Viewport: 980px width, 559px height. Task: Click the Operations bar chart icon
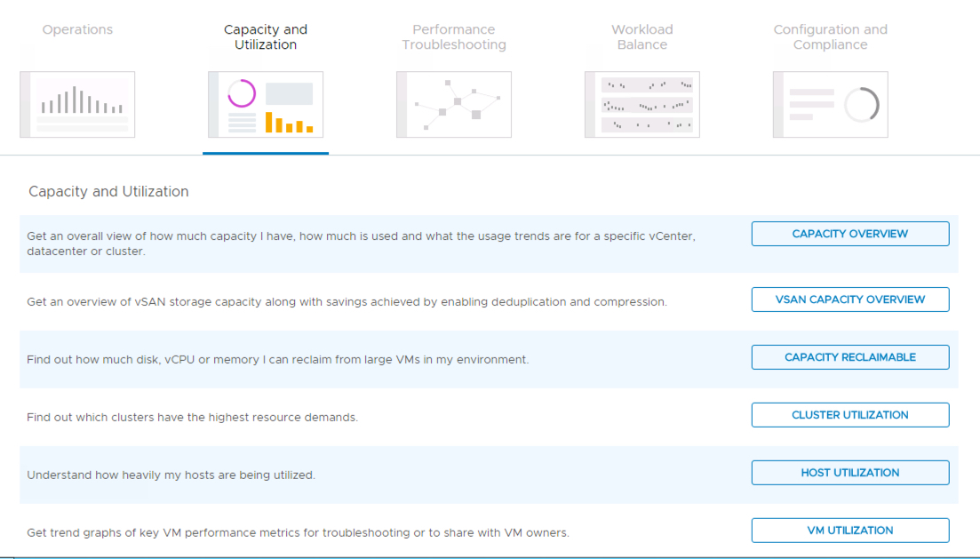coord(77,105)
